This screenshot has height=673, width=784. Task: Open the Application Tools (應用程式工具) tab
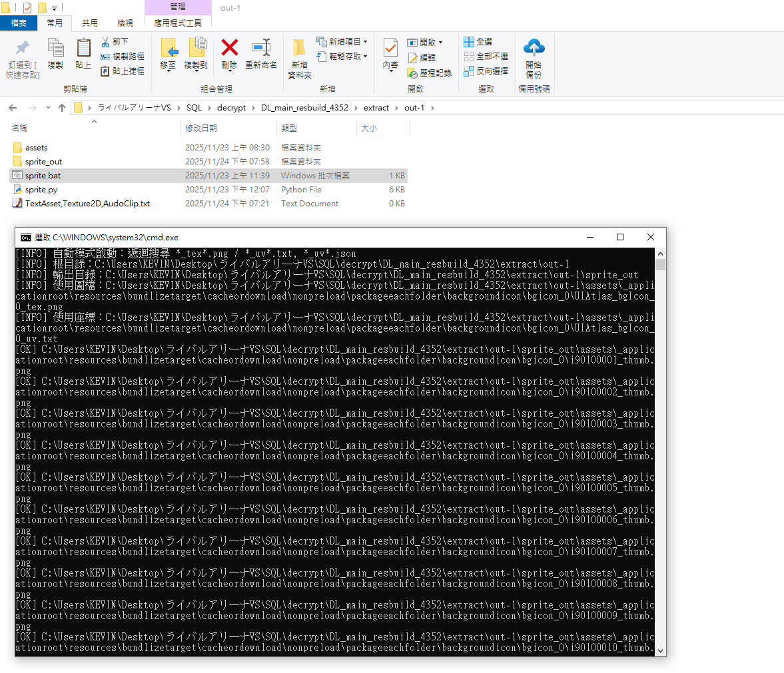click(x=178, y=23)
